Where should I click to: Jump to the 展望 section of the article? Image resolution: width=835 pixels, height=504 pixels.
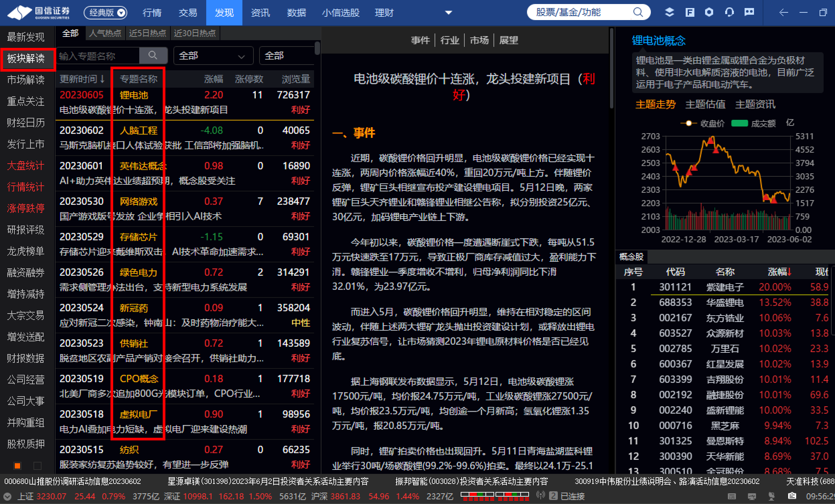(508, 40)
